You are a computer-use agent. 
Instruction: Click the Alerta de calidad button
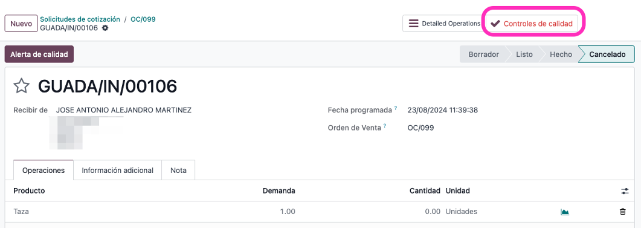[39, 54]
